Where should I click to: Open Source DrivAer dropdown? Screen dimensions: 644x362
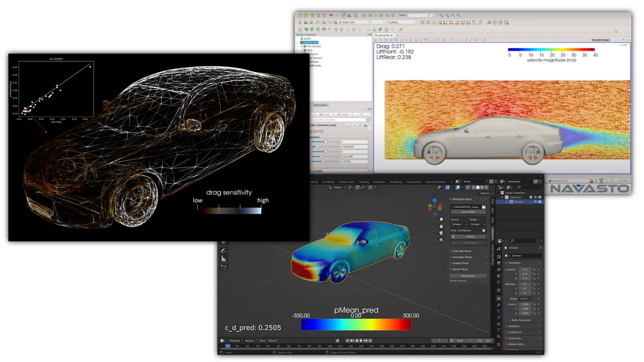click(459, 225)
